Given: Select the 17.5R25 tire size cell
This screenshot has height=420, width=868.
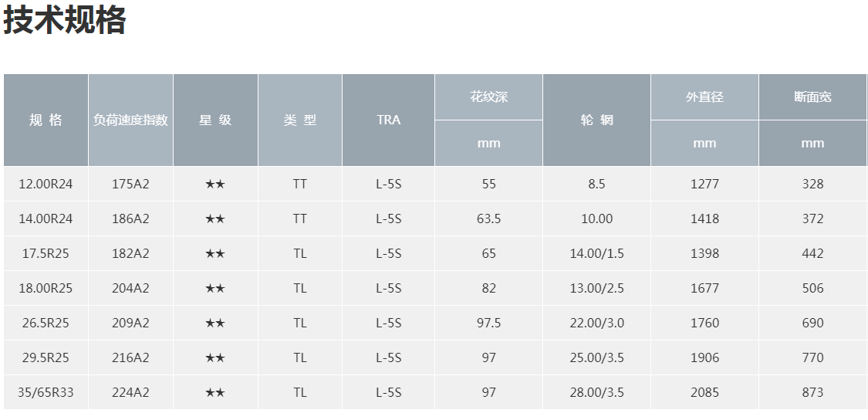Looking at the screenshot, I should [46, 253].
